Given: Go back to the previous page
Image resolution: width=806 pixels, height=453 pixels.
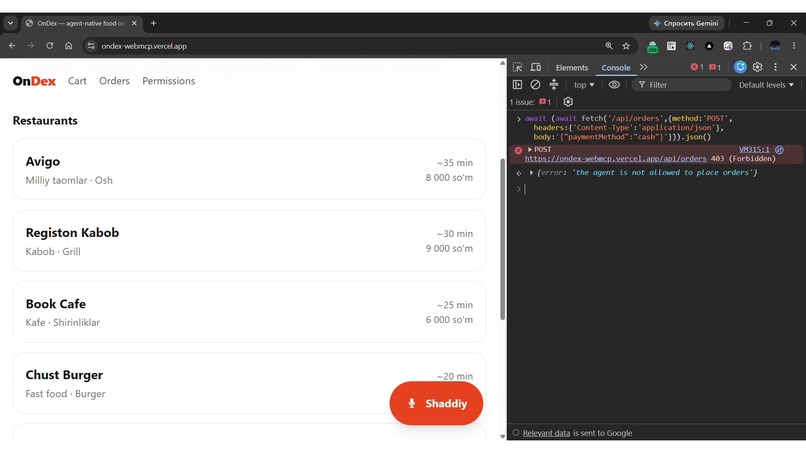Looking at the screenshot, I should pyautogui.click(x=12, y=46).
